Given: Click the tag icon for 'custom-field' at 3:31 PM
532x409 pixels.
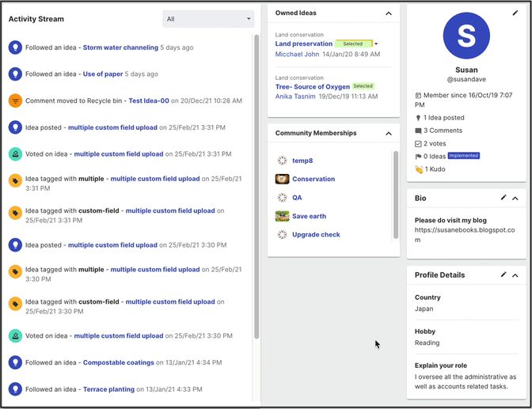Looking at the screenshot, I should point(15,213).
